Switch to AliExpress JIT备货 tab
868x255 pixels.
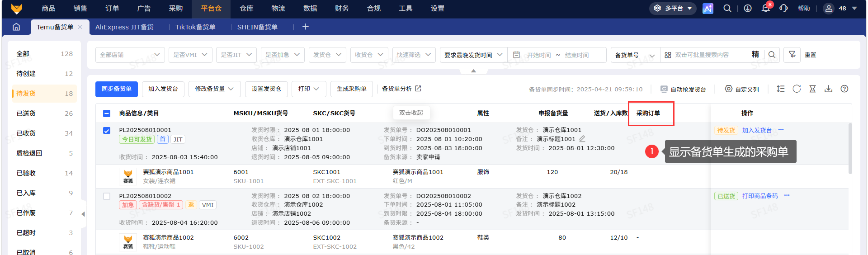coord(124,27)
